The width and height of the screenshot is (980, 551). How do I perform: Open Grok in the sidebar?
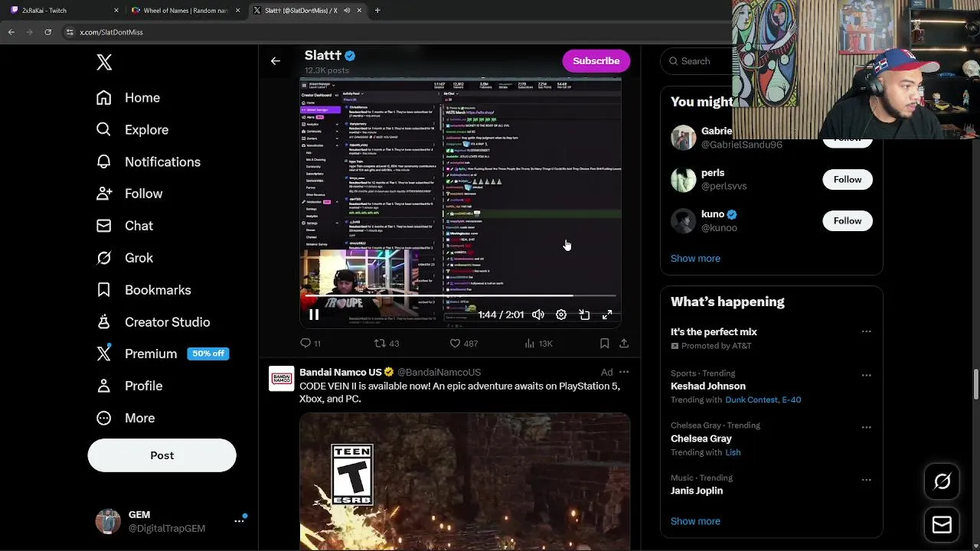click(125, 259)
